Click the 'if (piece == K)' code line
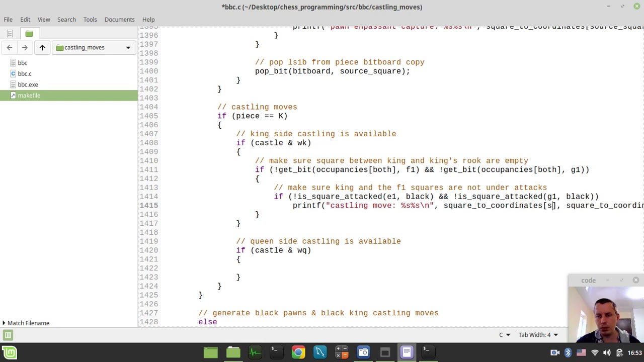This screenshot has width=644, height=362. click(252, 116)
